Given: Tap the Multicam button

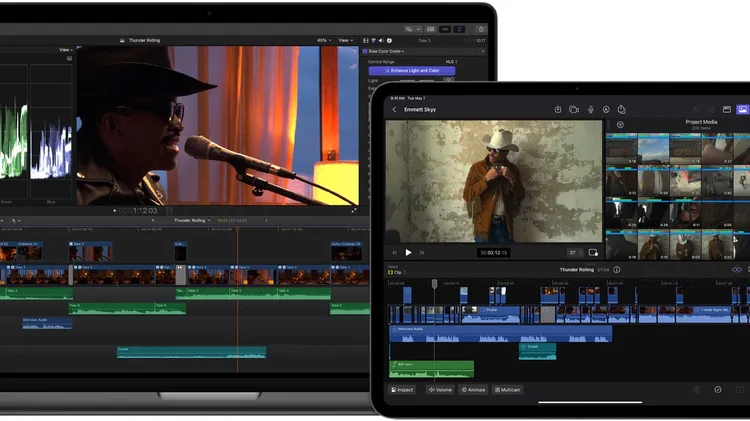Looking at the screenshot, I should [x=507, y=390].
